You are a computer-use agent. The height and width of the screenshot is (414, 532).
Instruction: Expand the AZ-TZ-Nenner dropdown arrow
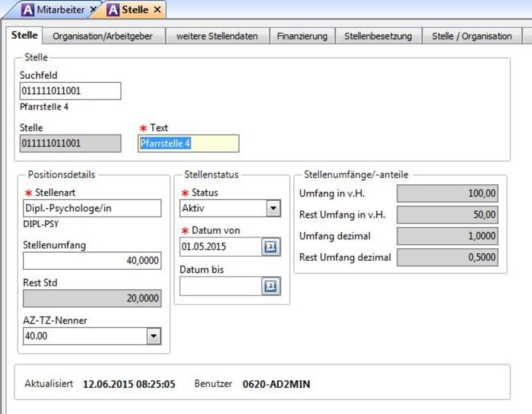(x=154, y=336)
